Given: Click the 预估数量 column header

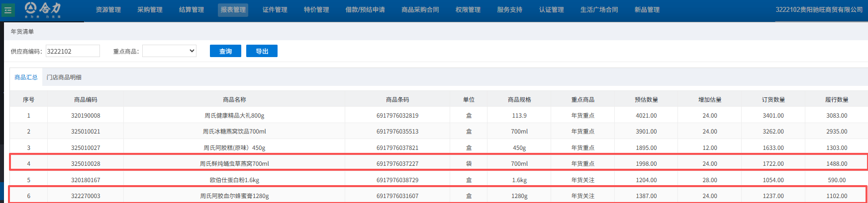Looking at the screenshot, I should (646, 100).
